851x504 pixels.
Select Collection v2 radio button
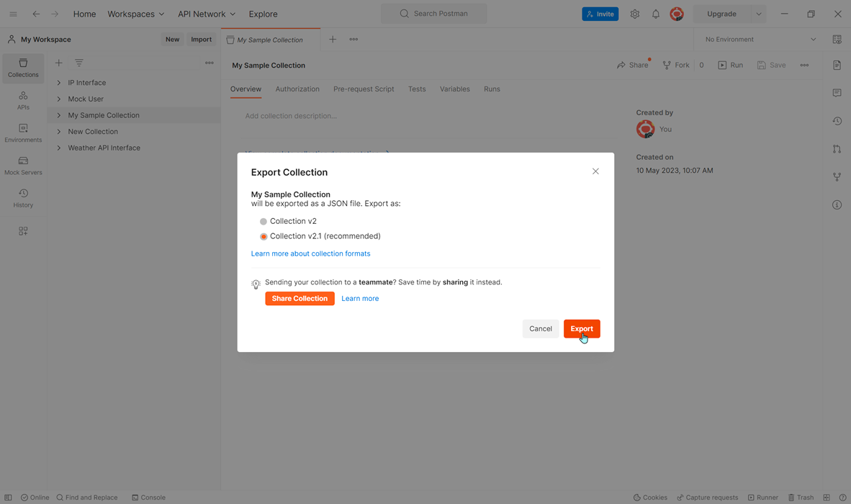point(264,221)
